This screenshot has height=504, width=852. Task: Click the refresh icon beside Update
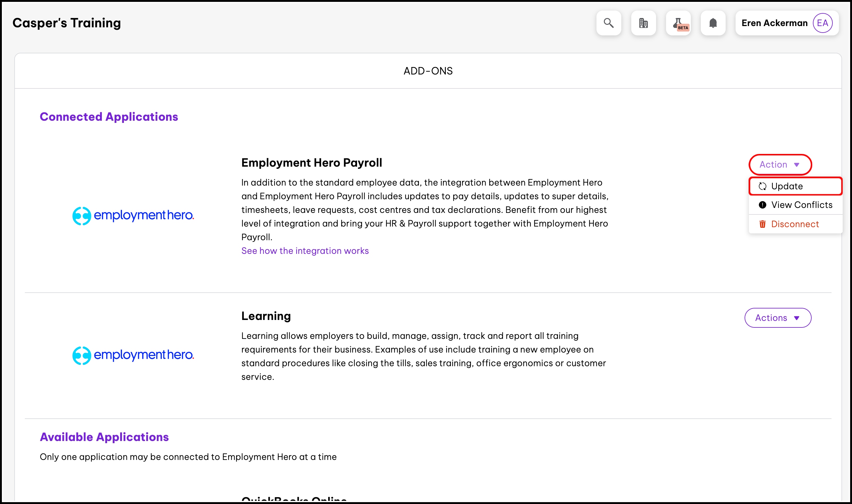[x=763, y=186]
